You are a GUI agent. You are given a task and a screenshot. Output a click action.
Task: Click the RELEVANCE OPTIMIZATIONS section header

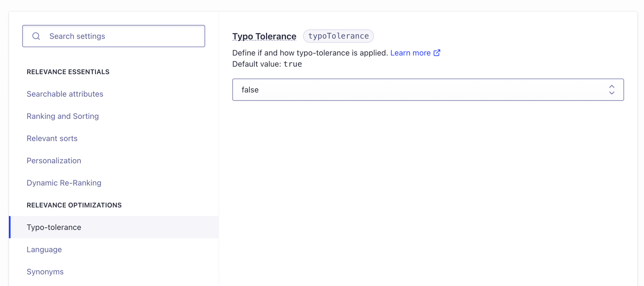[x=74, y=205]
